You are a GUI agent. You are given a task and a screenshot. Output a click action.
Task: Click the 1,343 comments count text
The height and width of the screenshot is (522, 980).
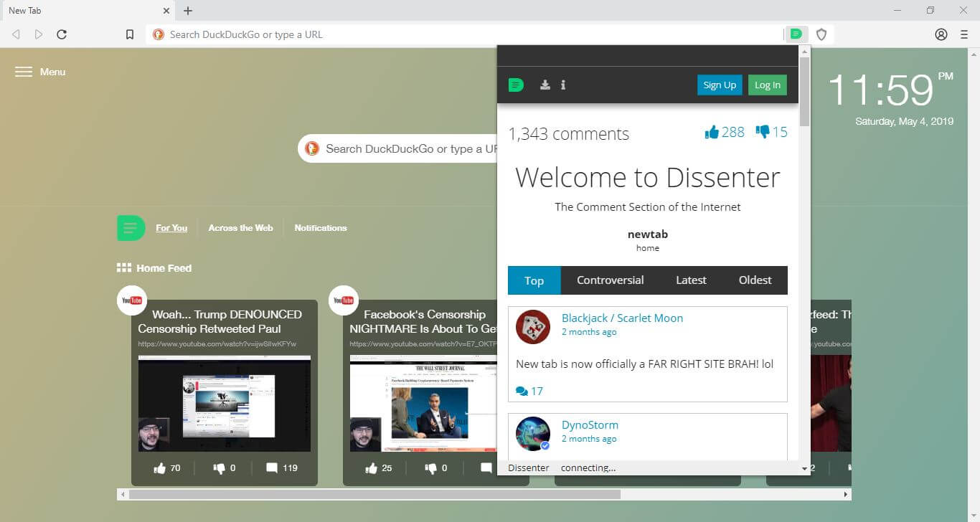click(569, 134)
